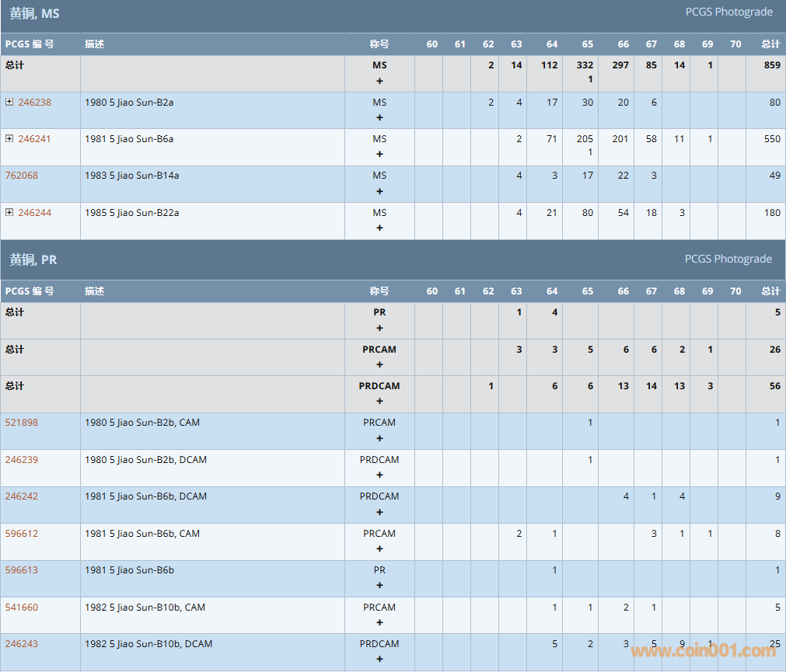Click PCGS Photograde in the PR section header

[728, 259]
